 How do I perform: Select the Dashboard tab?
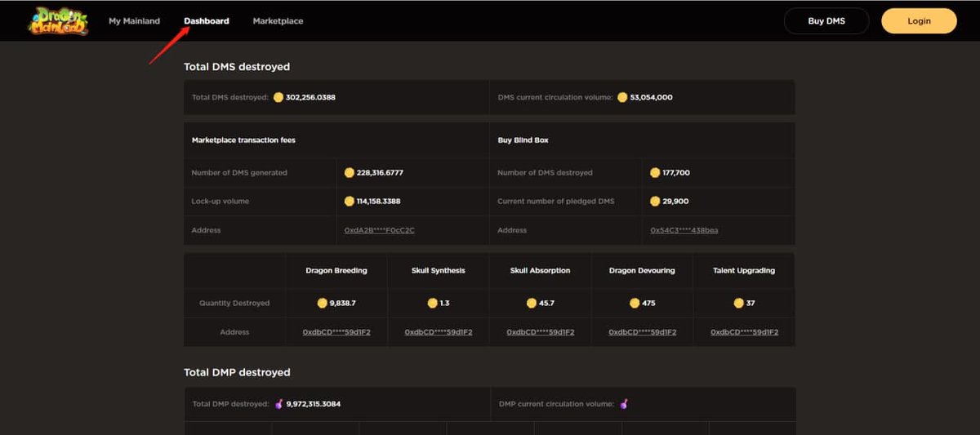pyautogui.click(x=207, y=21)
